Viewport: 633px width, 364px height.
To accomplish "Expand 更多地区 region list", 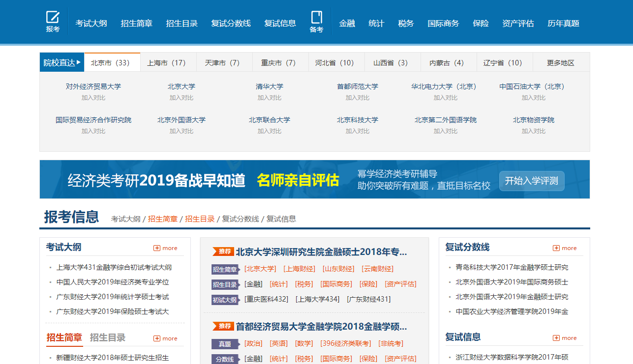I will (x=561, y=63).
